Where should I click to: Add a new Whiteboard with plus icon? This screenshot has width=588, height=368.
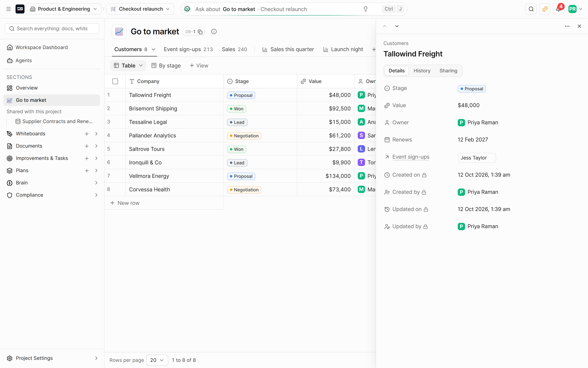coord(87,134)
